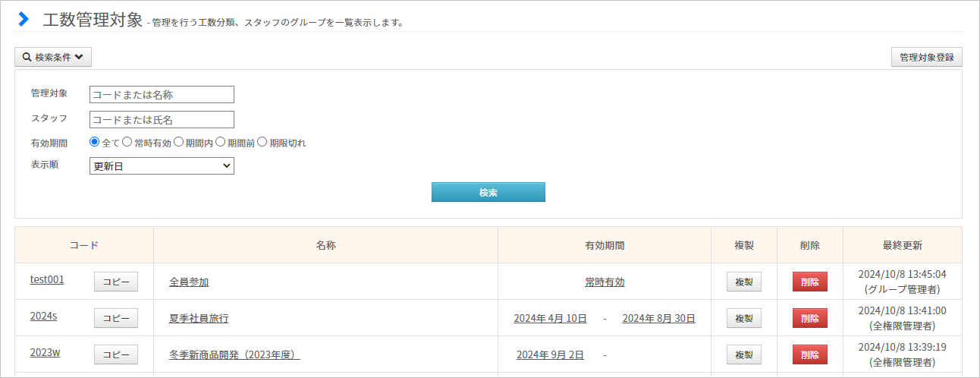The width and height of the screenshot is (980, 378).
Task: Click the blue chevron icon beside 工数管理対象
Action: coord(24,20)
